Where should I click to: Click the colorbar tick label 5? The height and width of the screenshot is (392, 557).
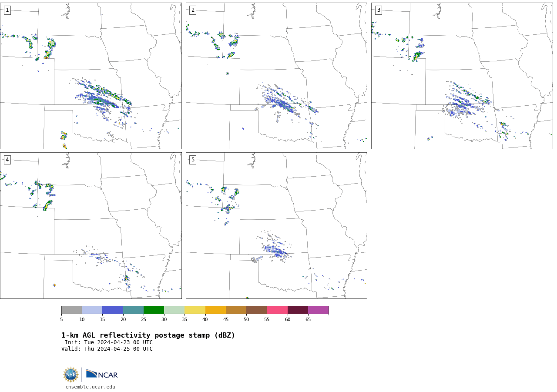click(61, 320)
